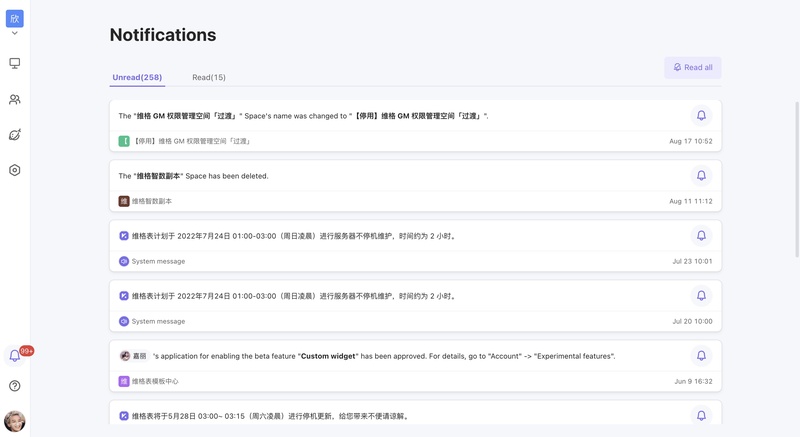Click the user avatar photo at sidebar bottom
The width and height of the screenshot is (800, 437).
point(15,421)
